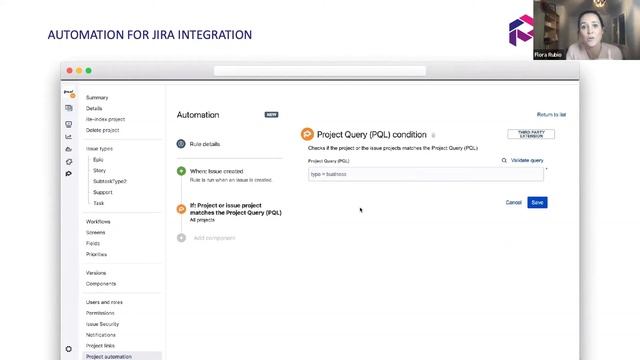The width and height of the screenshot is (640, 360).
Task: Click Flora Rubio's webcam thumbnail
Action: coord(587,30)
